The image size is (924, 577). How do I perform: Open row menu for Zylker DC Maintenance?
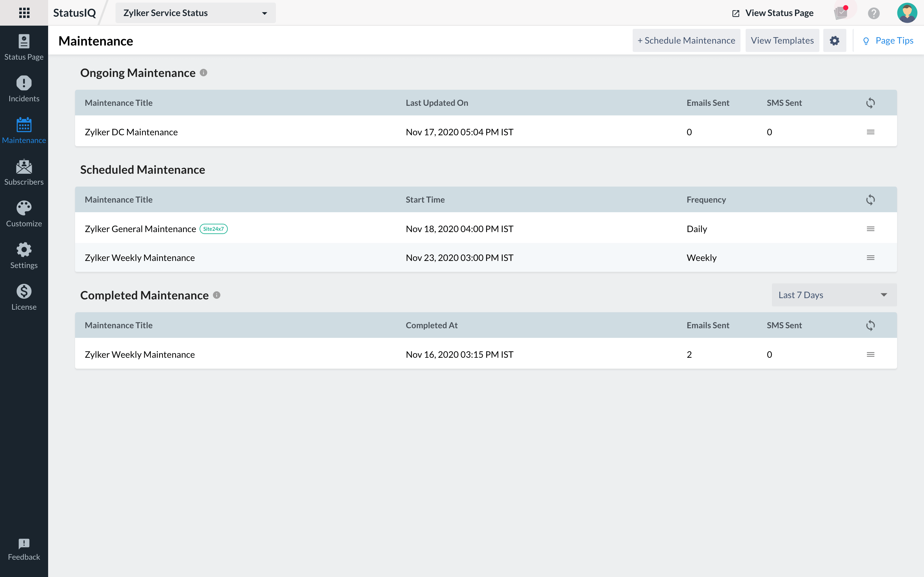pyautogui.click(x=870, y=132)
